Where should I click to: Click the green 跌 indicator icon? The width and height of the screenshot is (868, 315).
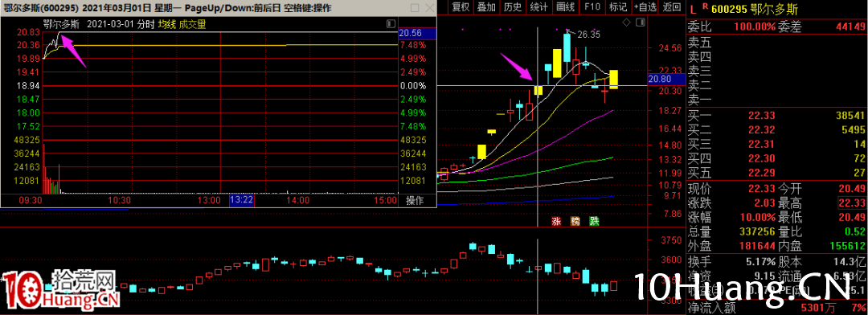pyautogui.click(x=594, y=222)
